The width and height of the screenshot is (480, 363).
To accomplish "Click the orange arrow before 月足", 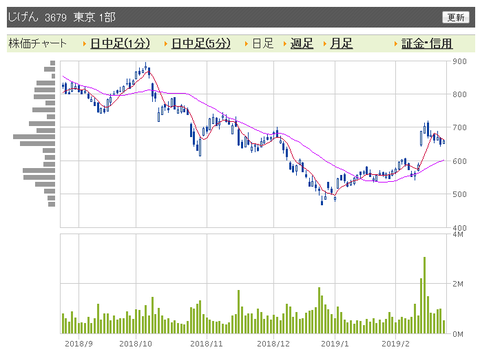I will (x=324, y=44).
